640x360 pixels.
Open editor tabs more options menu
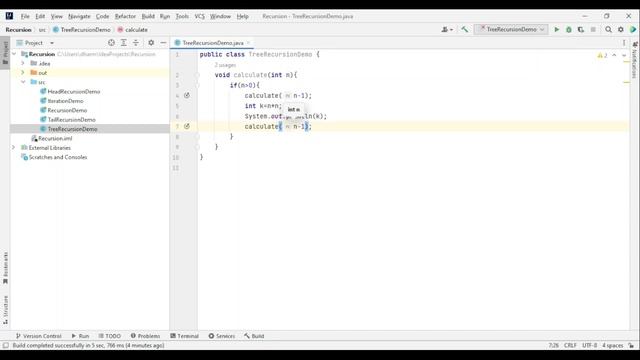(x=624, y=42)
